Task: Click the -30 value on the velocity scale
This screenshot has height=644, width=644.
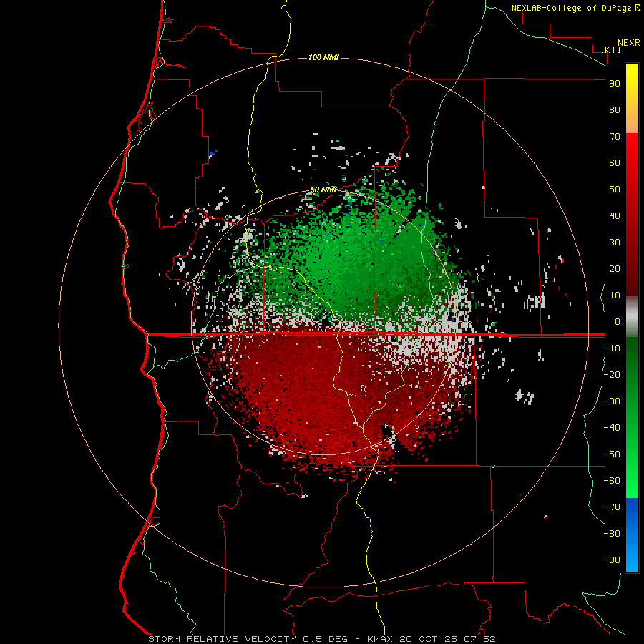Action: [612, 401]
